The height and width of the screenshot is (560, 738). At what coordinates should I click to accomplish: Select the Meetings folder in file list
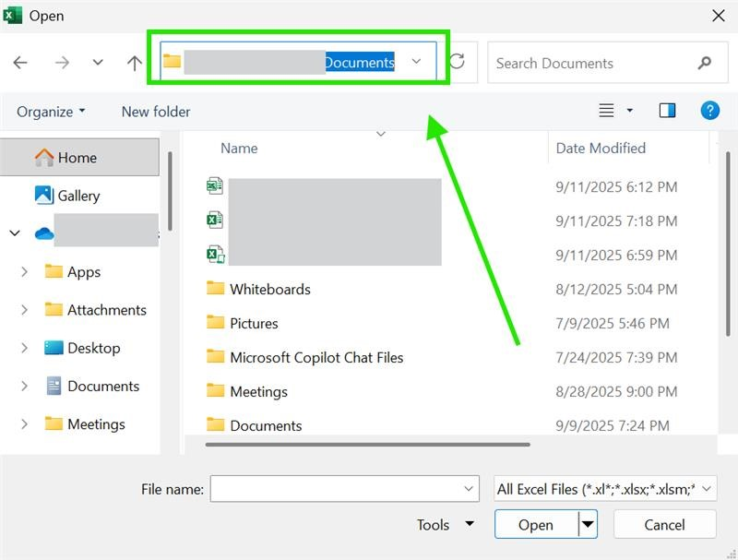point(258,391)
